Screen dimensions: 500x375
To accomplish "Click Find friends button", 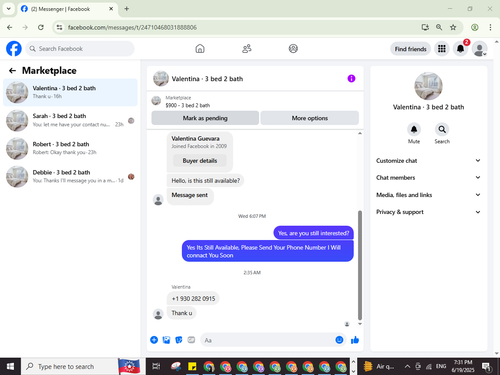I will pyautogui.click(x=410, y=49).
